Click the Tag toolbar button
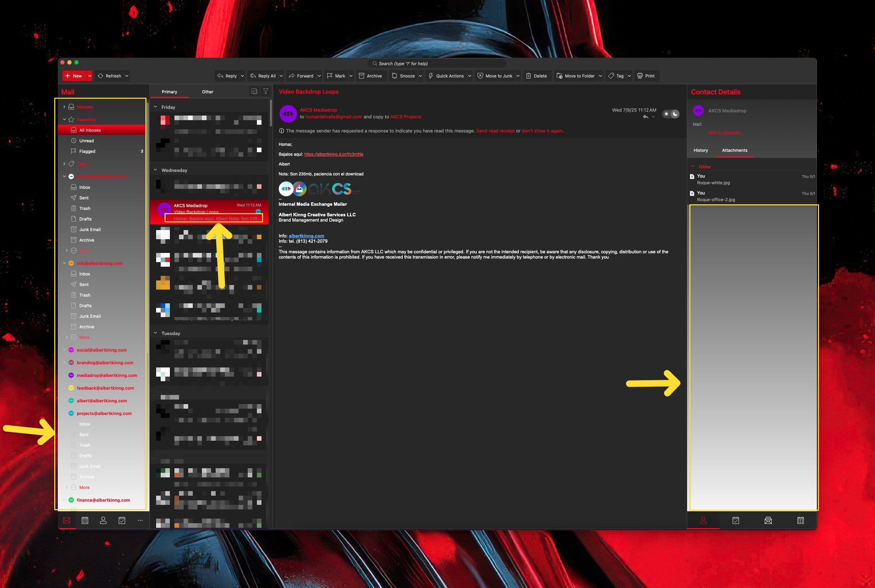875x588 pixels. point(616,76)
